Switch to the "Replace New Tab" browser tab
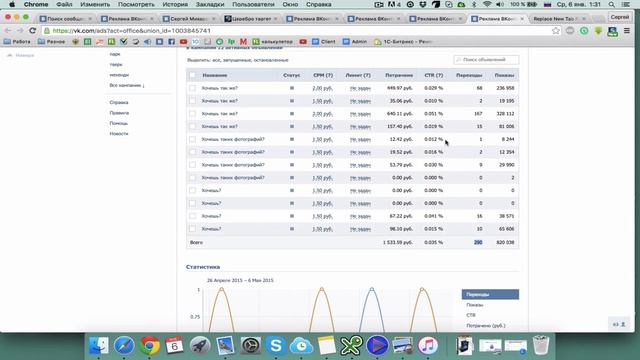 click(558, 19)
